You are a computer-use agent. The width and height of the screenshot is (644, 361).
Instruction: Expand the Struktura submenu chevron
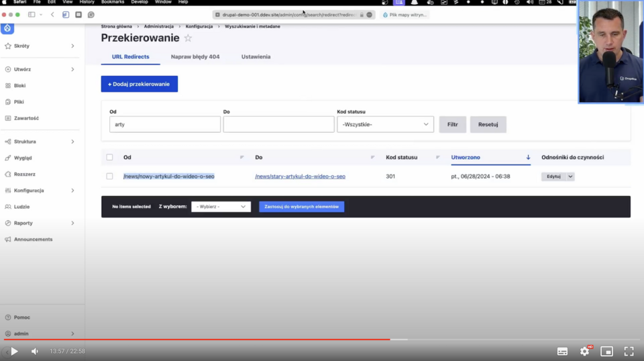point(72,142)
